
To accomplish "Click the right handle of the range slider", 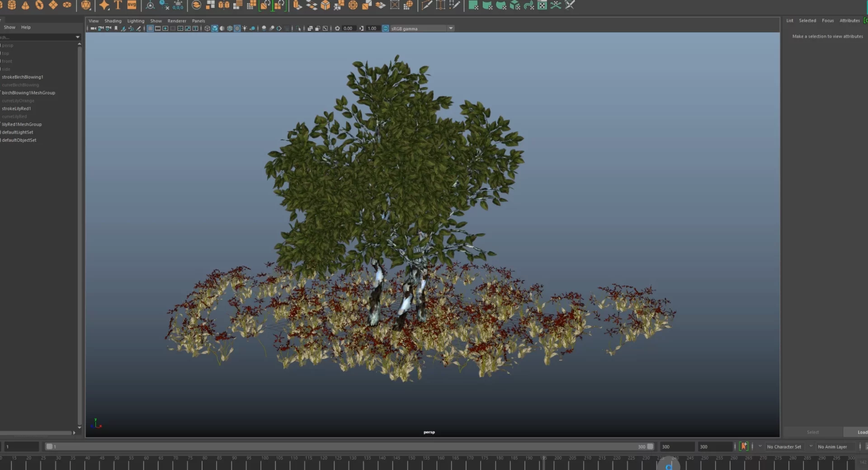I will 650,446.
